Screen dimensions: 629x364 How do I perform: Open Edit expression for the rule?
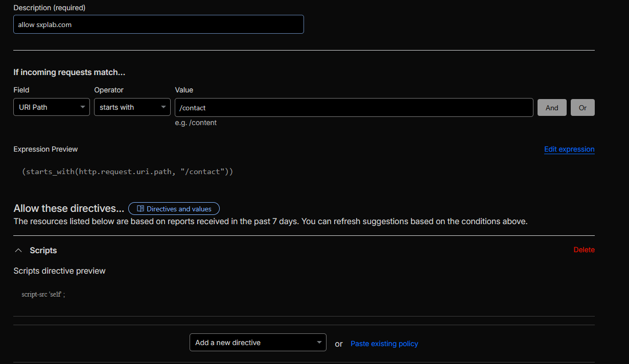coord(569,149)
